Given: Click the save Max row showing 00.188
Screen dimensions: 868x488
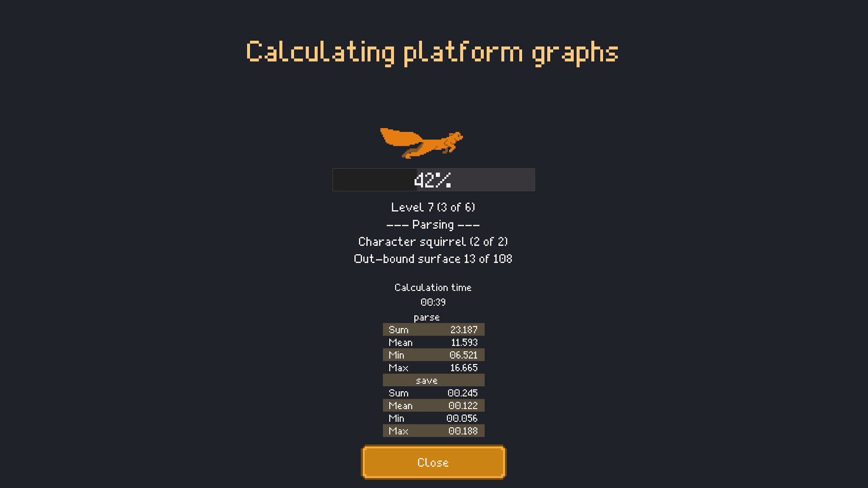Looking at the screenshot, I should click(433, 431).
